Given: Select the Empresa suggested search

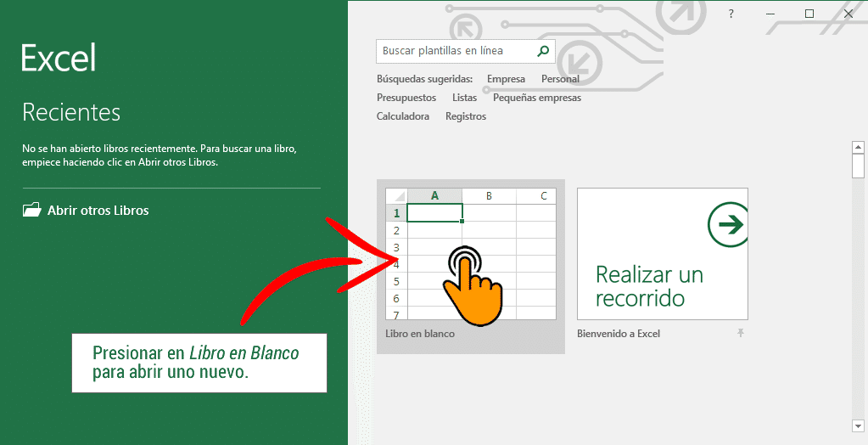Looking at the screenshot, I should tap(506, 79).
